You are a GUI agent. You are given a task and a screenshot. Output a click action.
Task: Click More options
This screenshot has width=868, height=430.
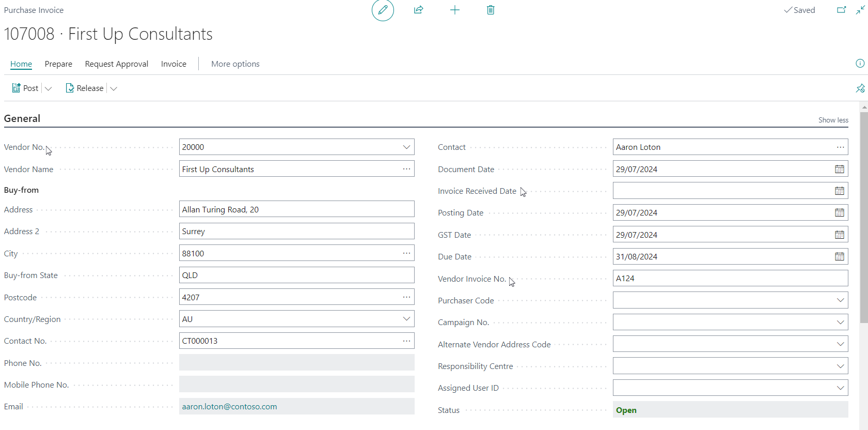point(235,64)
